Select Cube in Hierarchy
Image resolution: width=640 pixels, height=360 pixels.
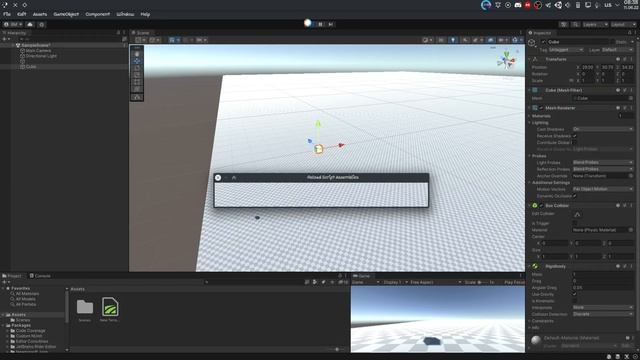pyautogui.click(x=31, y=67)
